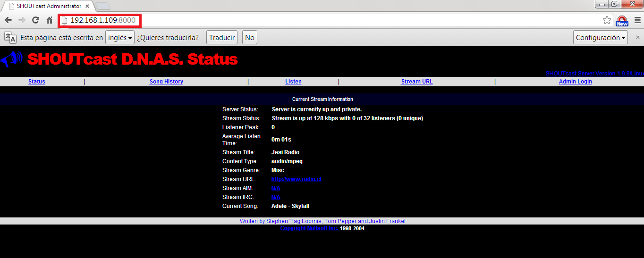
Task: Open the Stream URL menu link
Action: click(417, 82)
